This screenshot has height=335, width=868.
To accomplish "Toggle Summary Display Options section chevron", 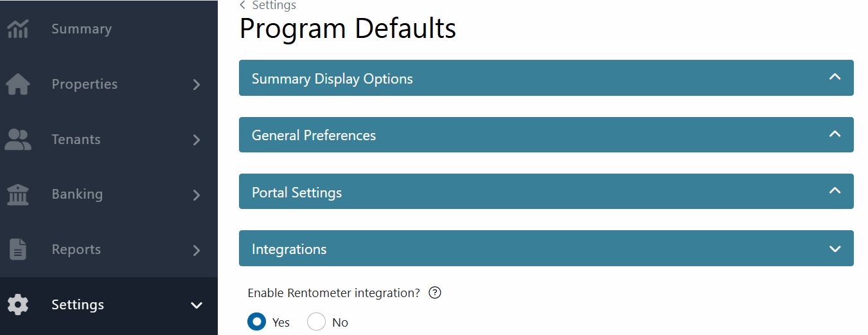I will [835, 77].
